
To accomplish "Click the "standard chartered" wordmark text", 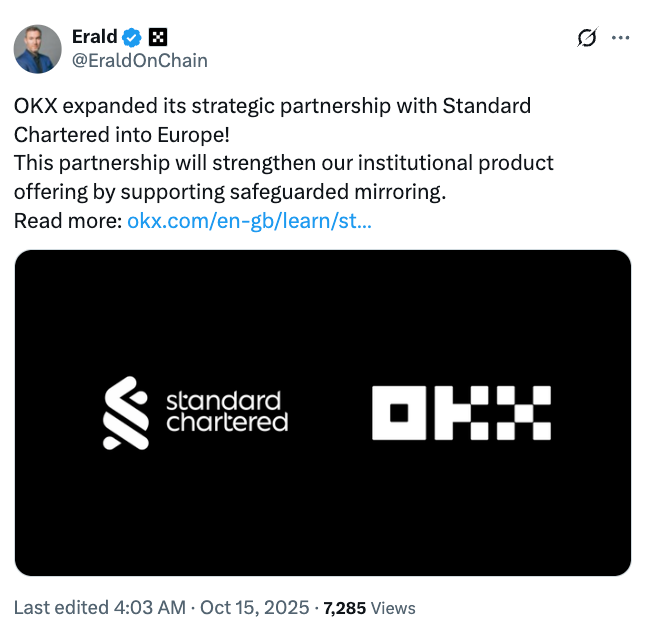I will coord(226,412).
